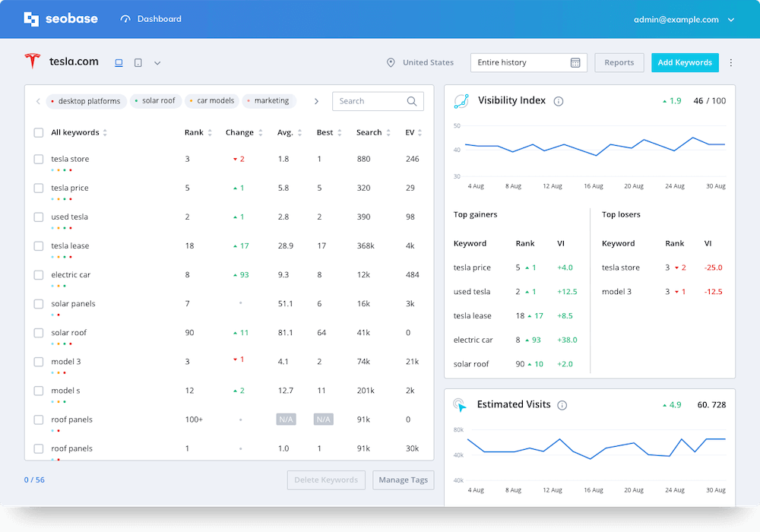Select the model s row checkbox
Viewport: 760px width, 532px height.
[x=39, y=391]
